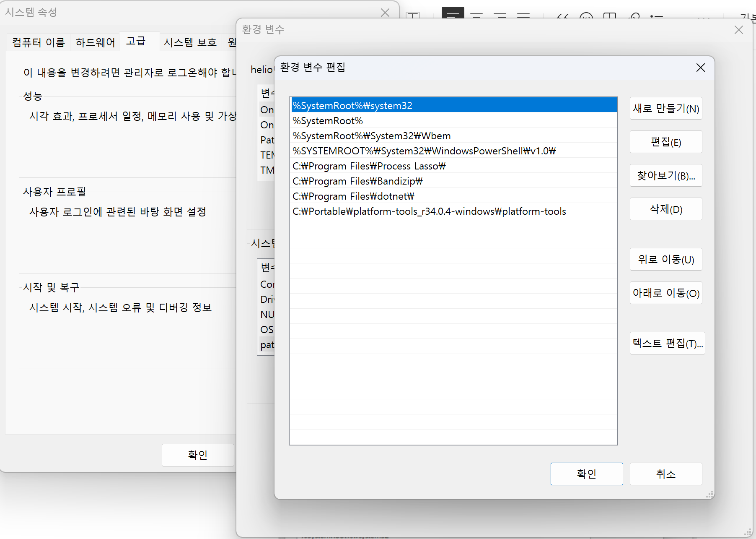
Task: Click the 편집(E) button
Action: [x=666, y=142]
